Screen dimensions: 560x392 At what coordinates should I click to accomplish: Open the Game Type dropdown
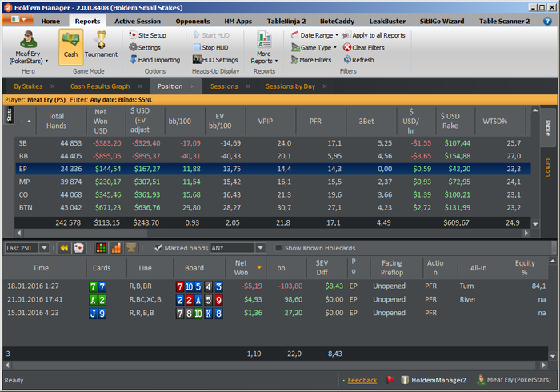click(314, 47)
